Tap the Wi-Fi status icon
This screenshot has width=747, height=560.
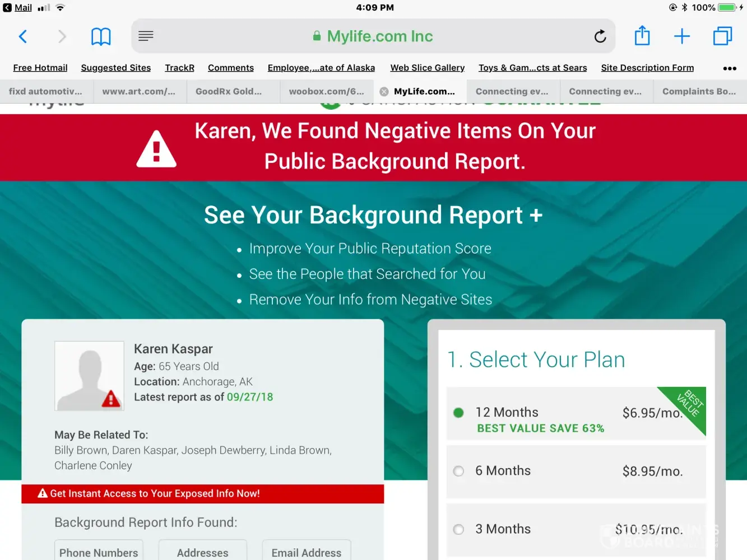coord(60,7)
